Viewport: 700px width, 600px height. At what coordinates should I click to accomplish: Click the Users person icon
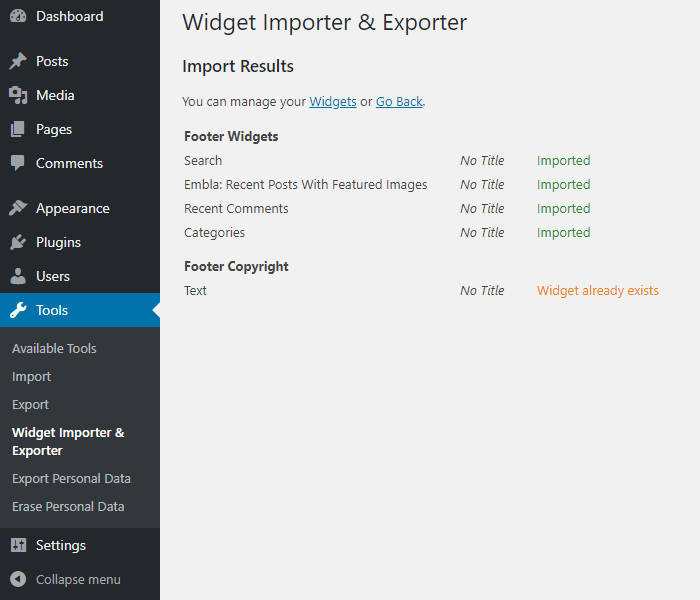point(18,276)
